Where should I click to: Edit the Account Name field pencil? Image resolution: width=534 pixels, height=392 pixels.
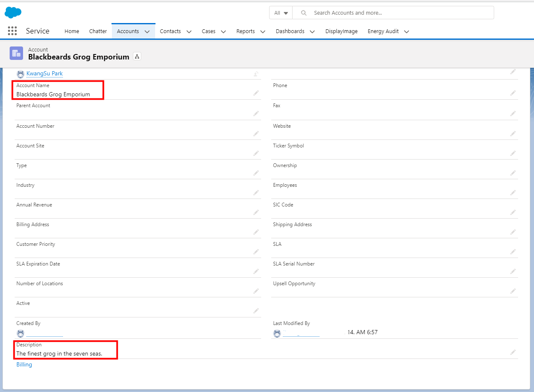(256, 93)
